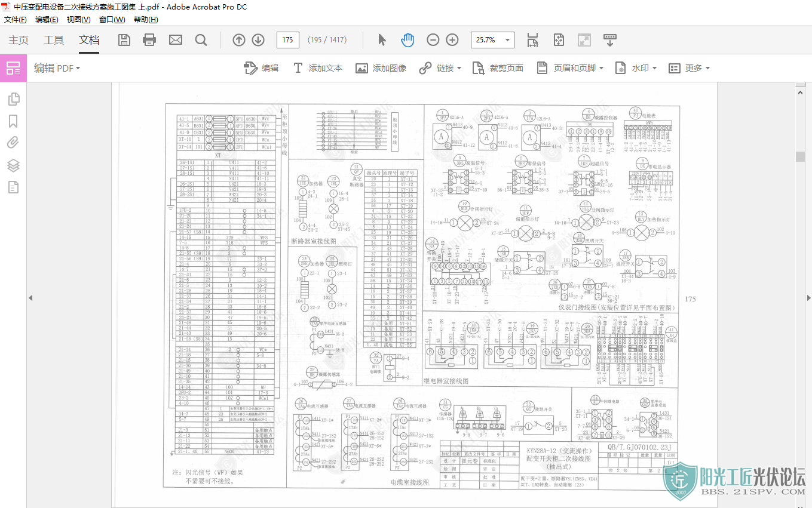This screenshot has height=508, width=812.
Task: Click the fit full page icon
Action: (559, 40)
